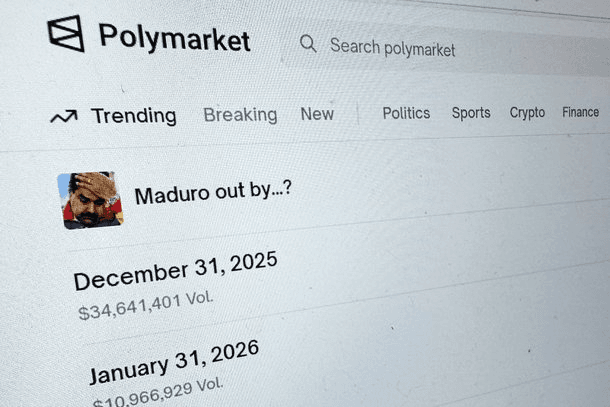Select the December 31, 2025 outcome

(x=175, y=270)
